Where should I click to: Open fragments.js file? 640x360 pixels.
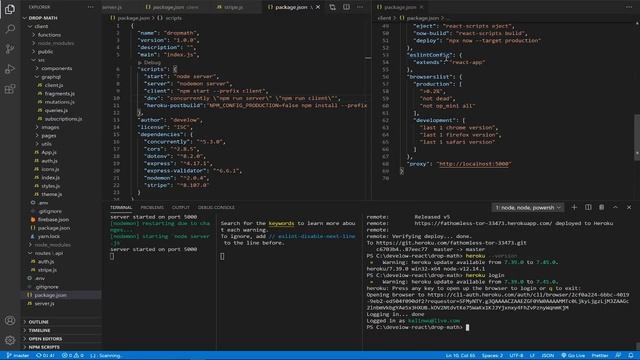pos(60,94)
